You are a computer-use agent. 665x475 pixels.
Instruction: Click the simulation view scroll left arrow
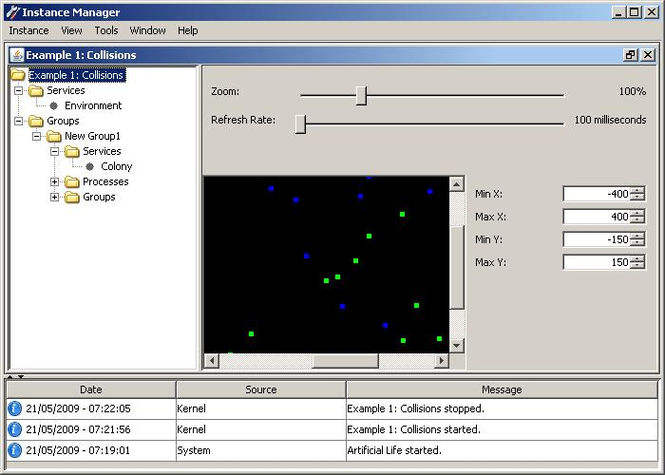[212, 361]
